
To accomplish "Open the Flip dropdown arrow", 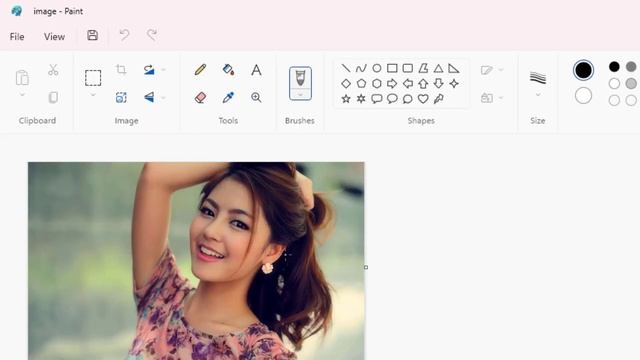I will pos(163,98).
